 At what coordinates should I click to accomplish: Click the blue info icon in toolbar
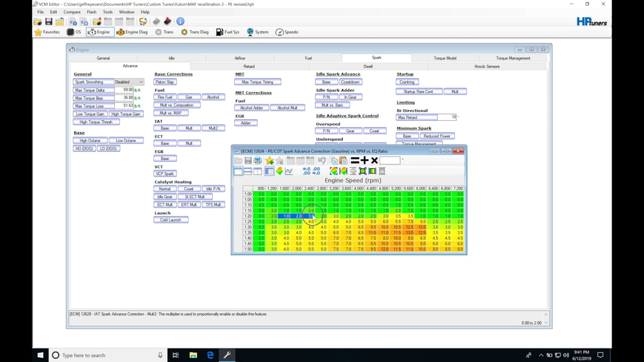pyautogui.click(x=180, y=22)
